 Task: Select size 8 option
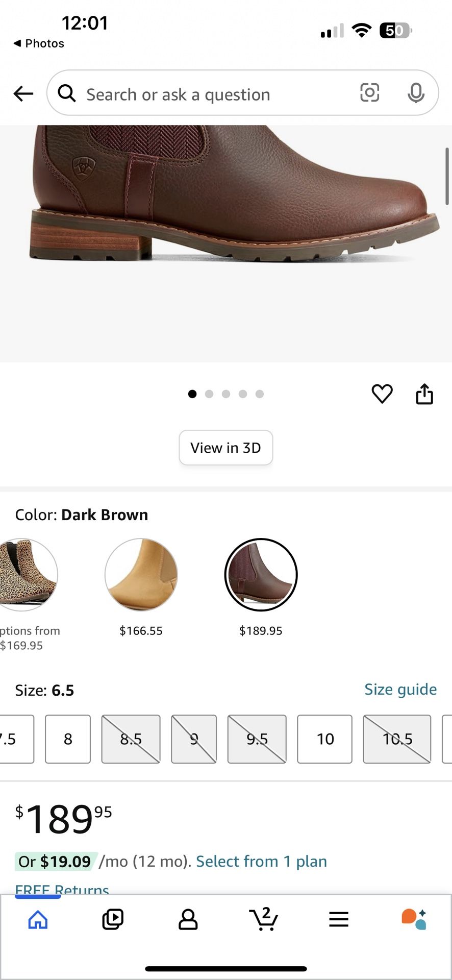[68, 739]
